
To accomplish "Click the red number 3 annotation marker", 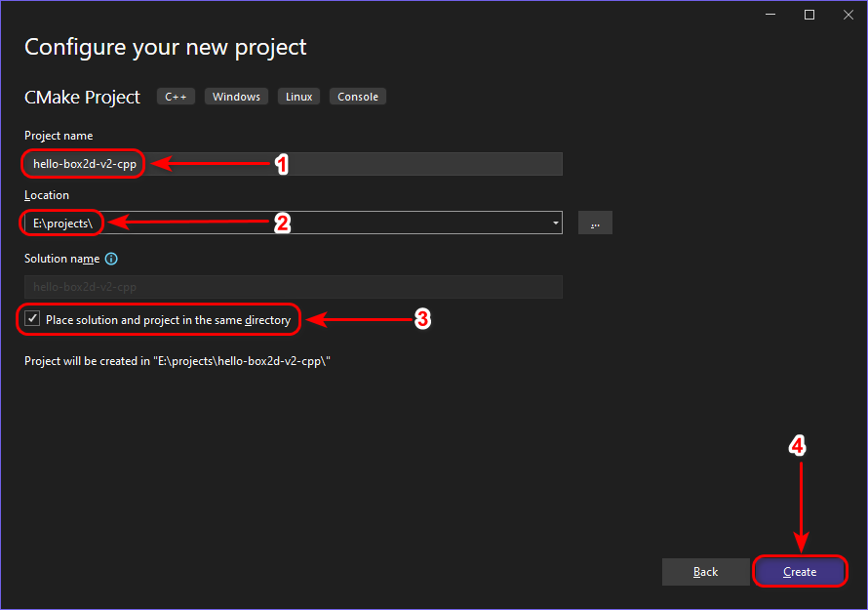I will coord(422,319).
